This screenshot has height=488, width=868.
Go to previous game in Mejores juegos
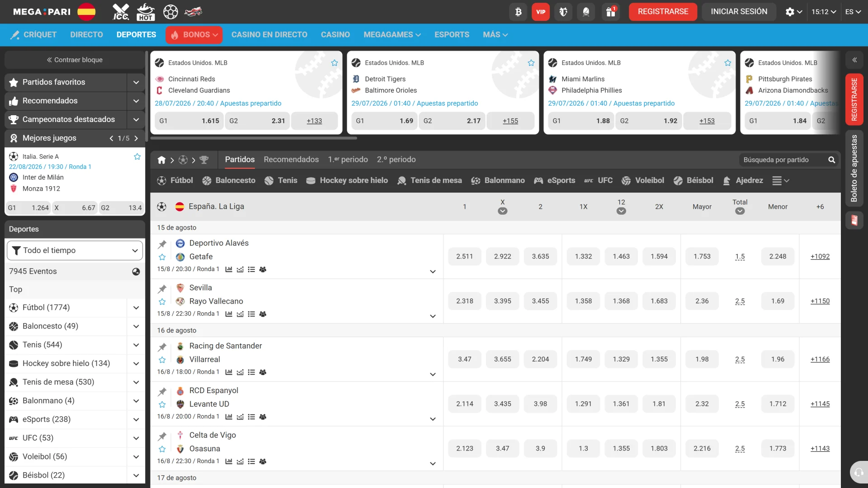tap(111, 138)
